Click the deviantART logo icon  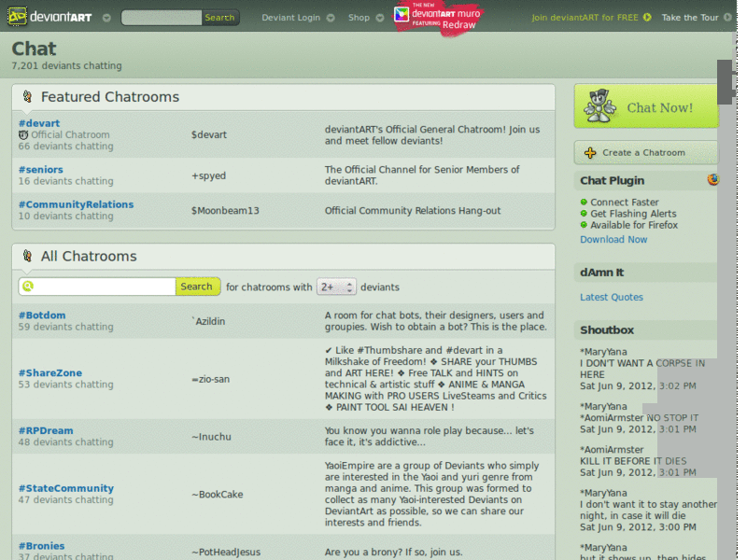coord(17,17)
